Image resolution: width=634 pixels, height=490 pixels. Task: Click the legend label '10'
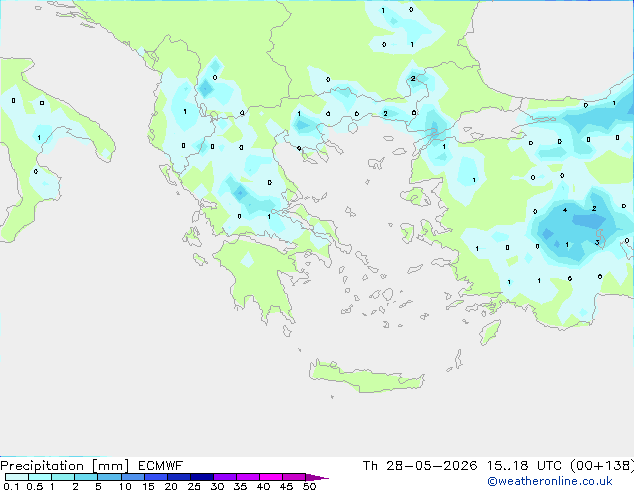(125, 486)
